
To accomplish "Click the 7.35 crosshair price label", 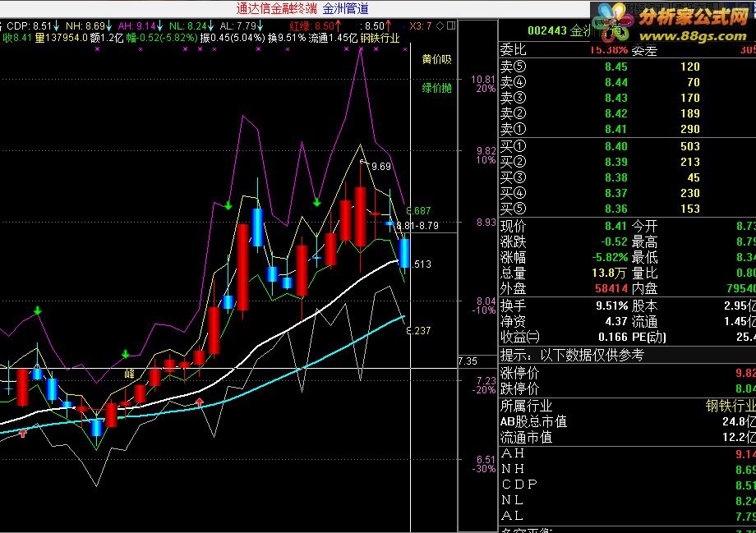I will [x=468, y=361].
